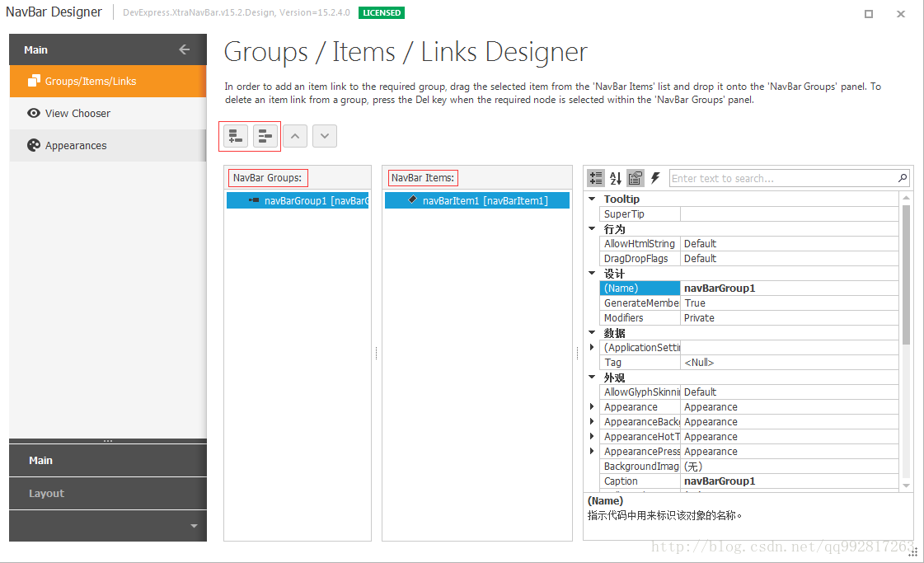Click the DragDropFlags value Default

click(x=790, y=258)
